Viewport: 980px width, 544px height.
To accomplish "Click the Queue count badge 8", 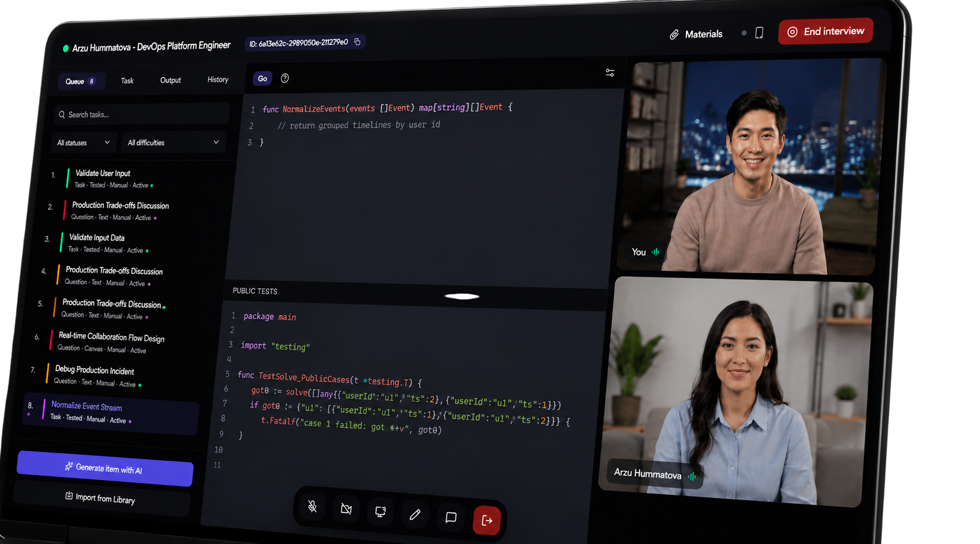I will coord(91,82).
